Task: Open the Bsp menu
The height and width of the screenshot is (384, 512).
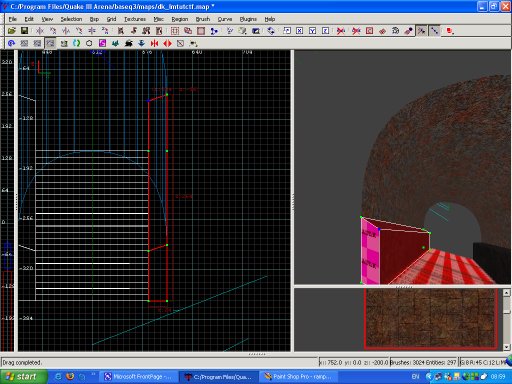Action: coord(94,19)
